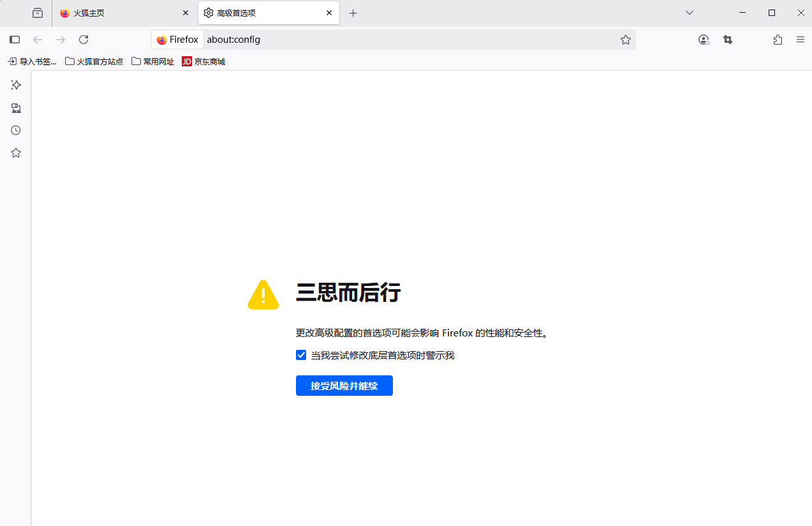Switch to the 火狐主页 tab
Image resolution: width=812 pixels, height=526 pixels.
click(x=125, y=13)
